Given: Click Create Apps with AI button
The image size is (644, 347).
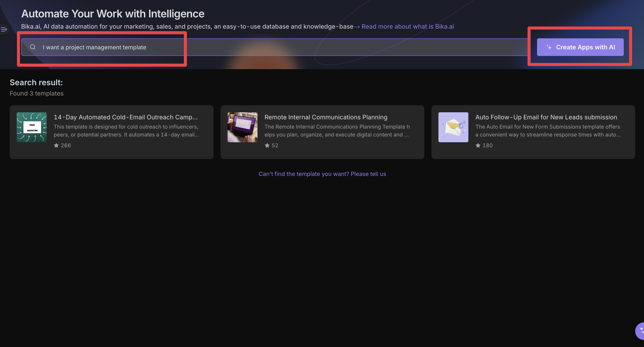Looking at the screenshot, I should (x=580, y=47).
